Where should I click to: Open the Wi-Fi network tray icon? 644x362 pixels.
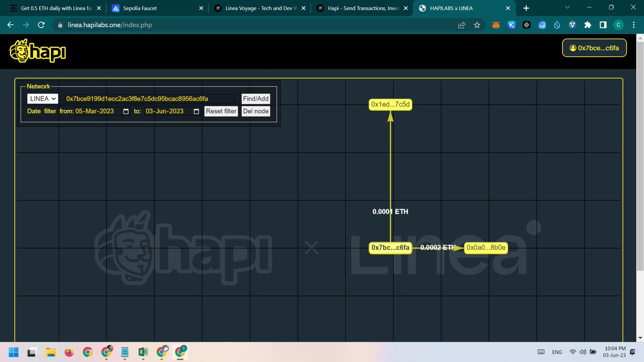click(574, 352)
